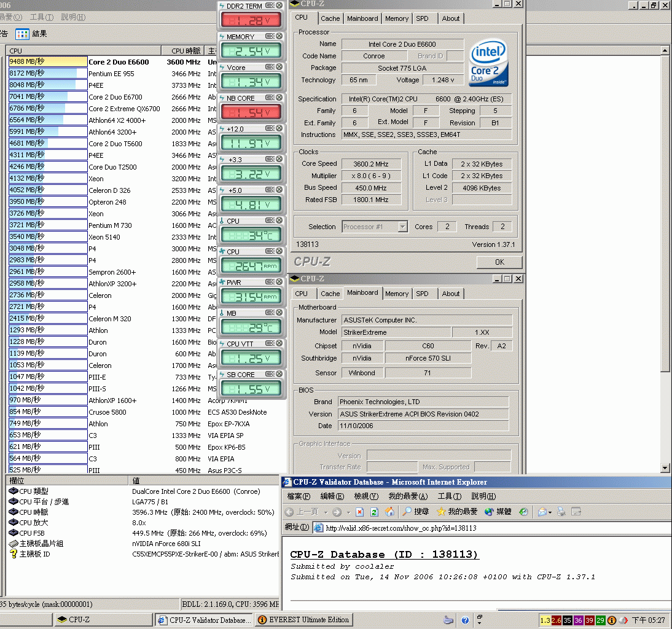Click scrollbar up arrow in EVEREST pane

coord(665,50)
